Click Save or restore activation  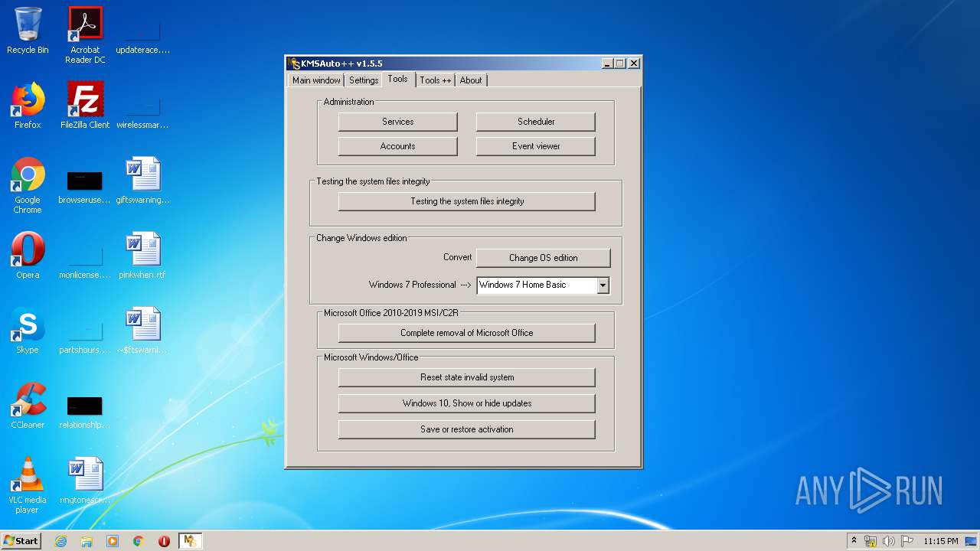tap(467, 429)
